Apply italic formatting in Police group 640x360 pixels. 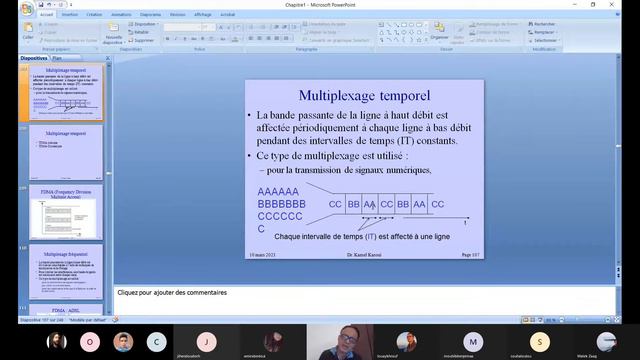point(176,39)
